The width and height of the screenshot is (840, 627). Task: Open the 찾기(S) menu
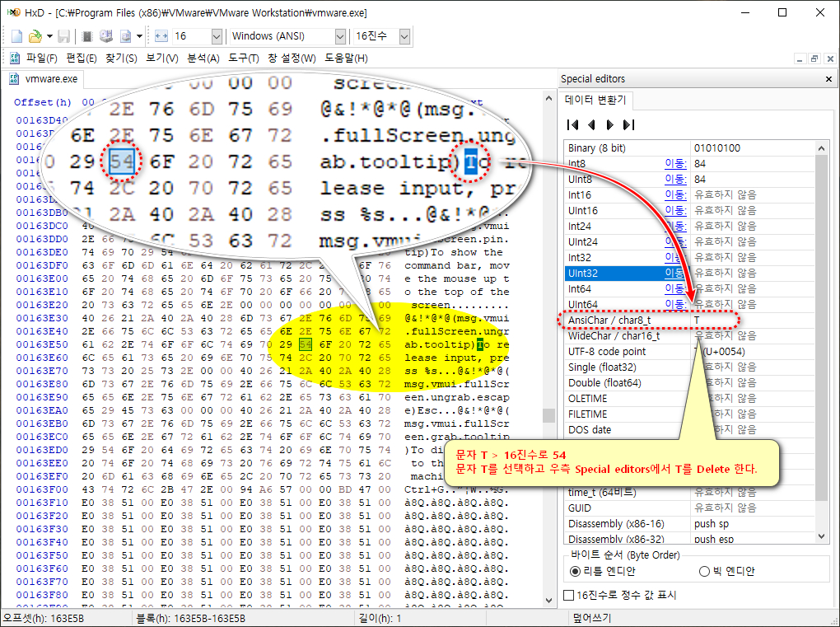coord(121,58)
